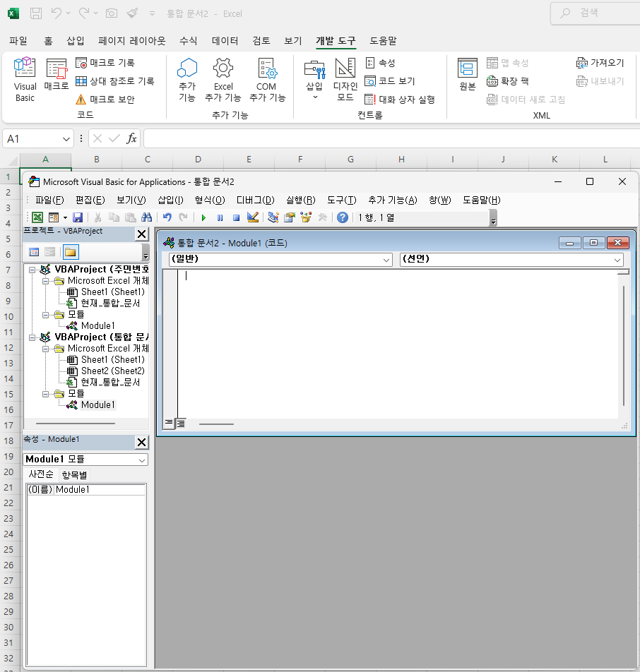Toggle 상대 참조로 기록 option
Screen dimensions: 640x672
[115, 81]
